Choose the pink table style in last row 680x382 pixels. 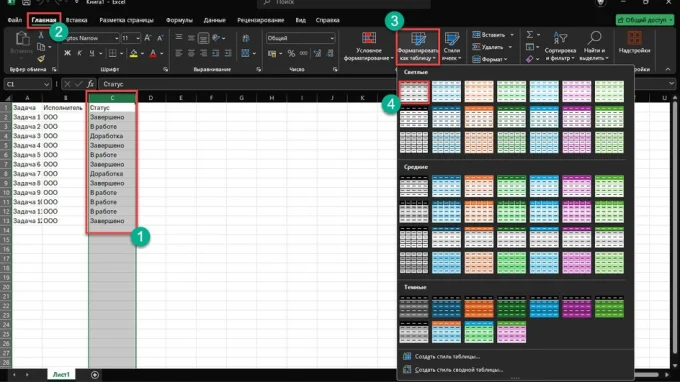pyautogui.click(x=511, y=332)
